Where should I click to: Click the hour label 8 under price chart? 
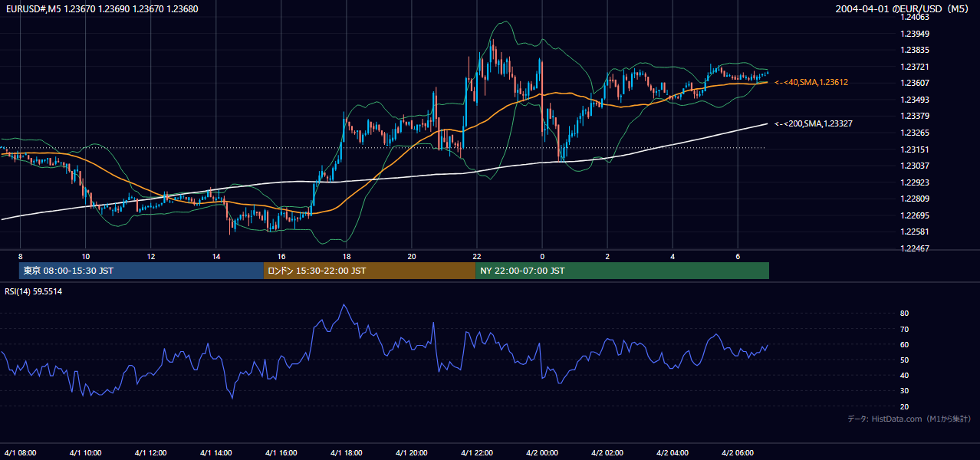21,256
